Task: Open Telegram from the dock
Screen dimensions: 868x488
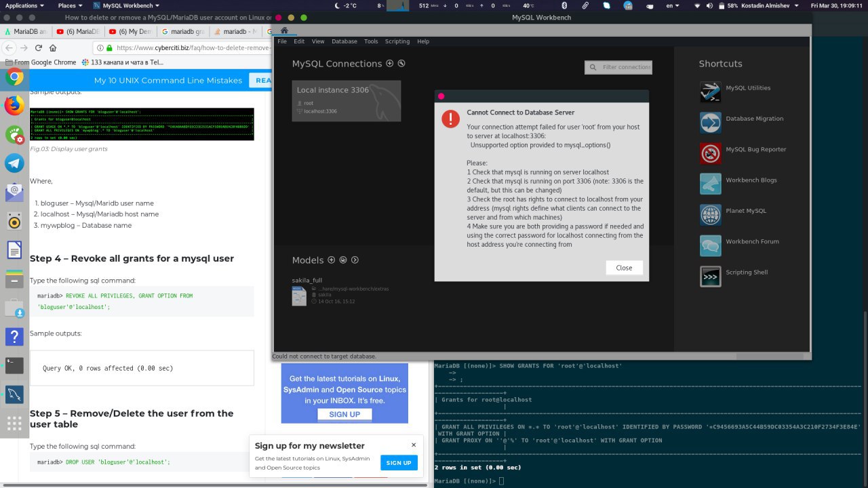Action: point(14,163)
